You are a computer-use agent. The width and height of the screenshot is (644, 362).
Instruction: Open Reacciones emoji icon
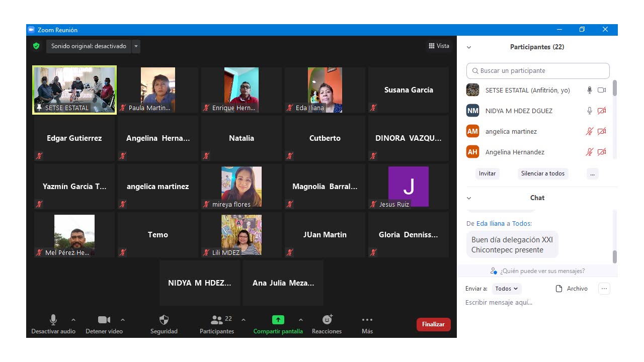click(x=327, y=320)
